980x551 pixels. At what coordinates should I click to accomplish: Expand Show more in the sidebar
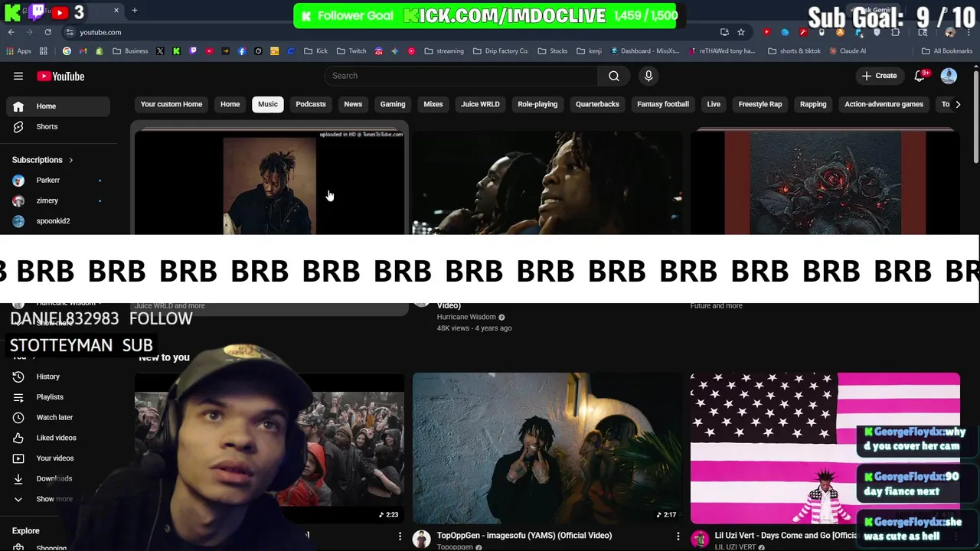pos(58,499)
